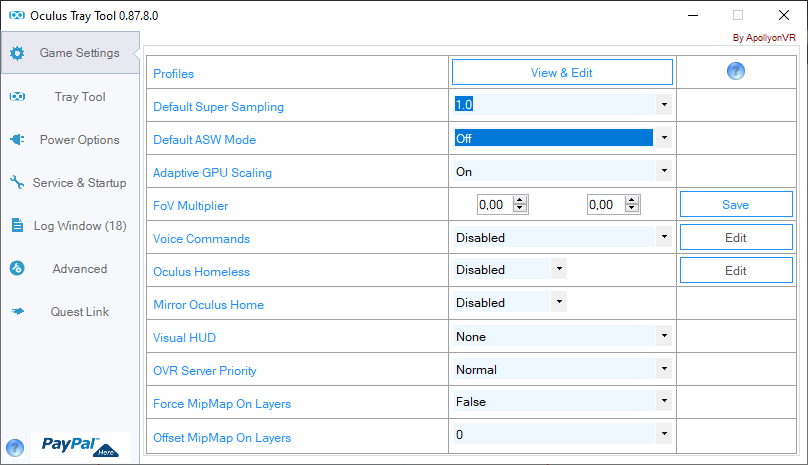This screenshot has height=465, width=808.
Task: Open the Voice Commands dropdown
Action: (x=664, y=237)
